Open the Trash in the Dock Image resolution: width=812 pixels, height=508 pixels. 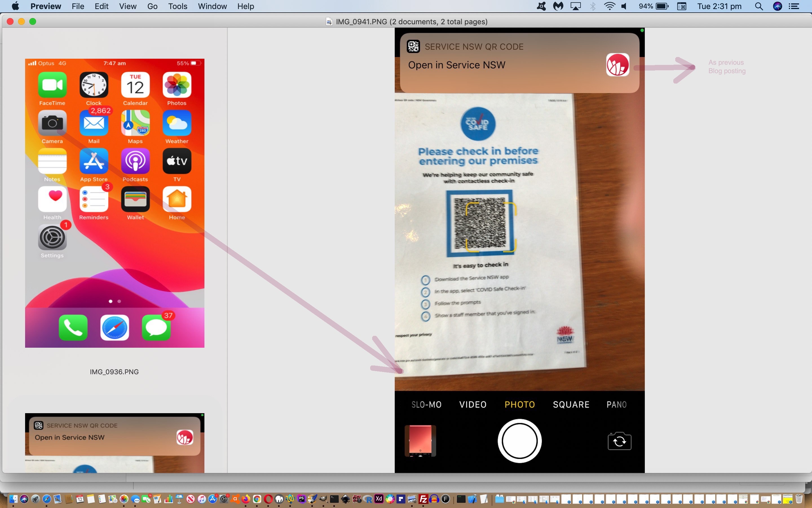(799, 499)
